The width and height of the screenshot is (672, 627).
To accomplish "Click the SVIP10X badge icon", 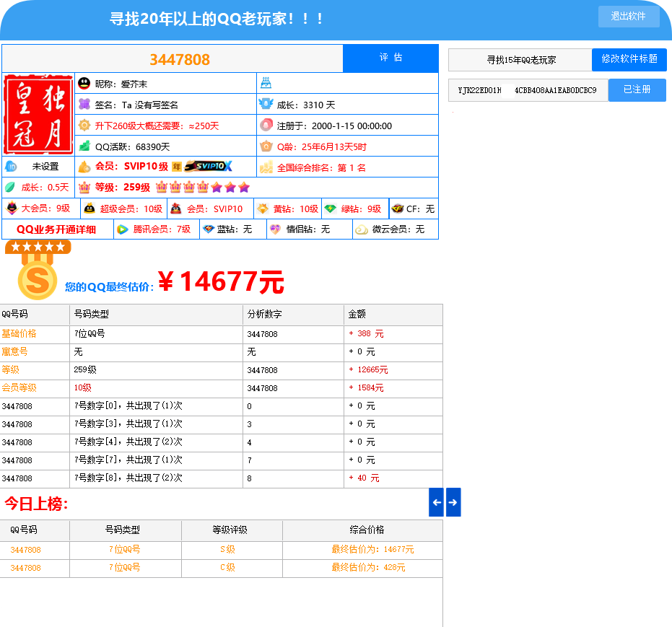I will 209,166.
